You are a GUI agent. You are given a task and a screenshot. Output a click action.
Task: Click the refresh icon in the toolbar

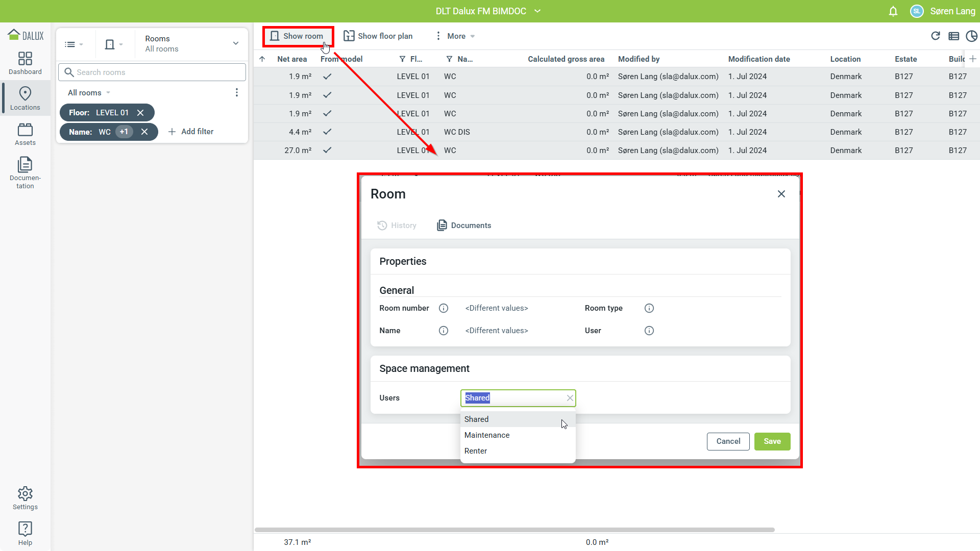coord(935,36)
